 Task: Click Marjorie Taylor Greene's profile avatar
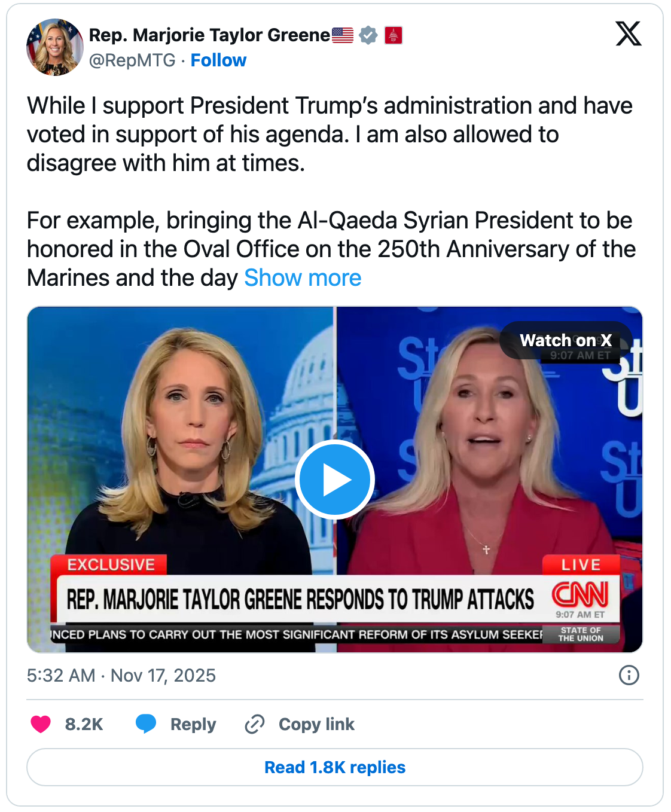click(x=55, y=47)
